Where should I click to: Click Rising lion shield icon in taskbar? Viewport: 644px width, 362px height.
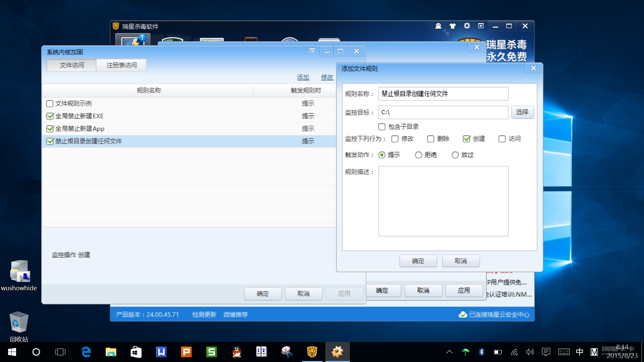click(x=312, y=352)
